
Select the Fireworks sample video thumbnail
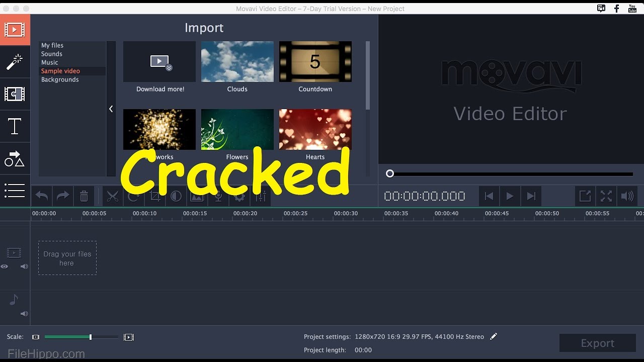(159, 130)
